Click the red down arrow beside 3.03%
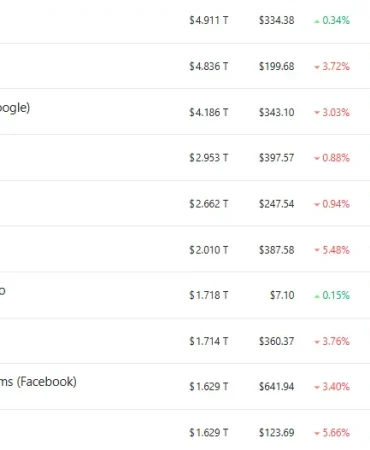 click(317, 113)
